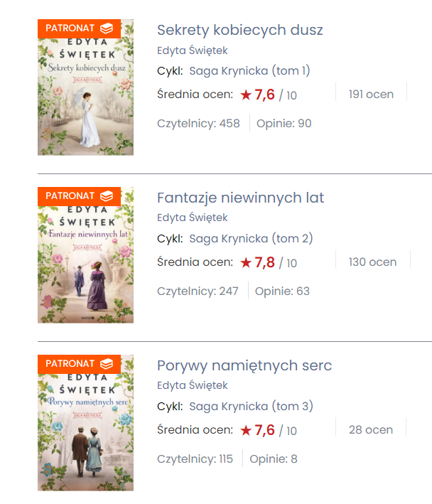
Task: Open Saga Krynicka (tom 3) series link
Action: coord(251,406)
